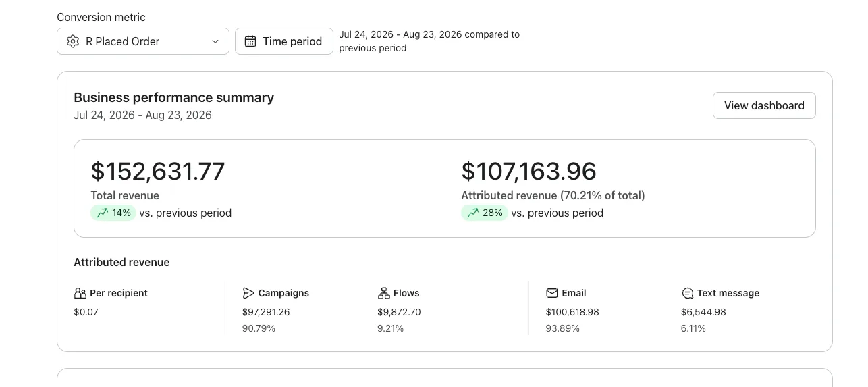The height and width of the screenshot is (387, 868).
Task: Click the Total revenue label
Action: point(125,195)
